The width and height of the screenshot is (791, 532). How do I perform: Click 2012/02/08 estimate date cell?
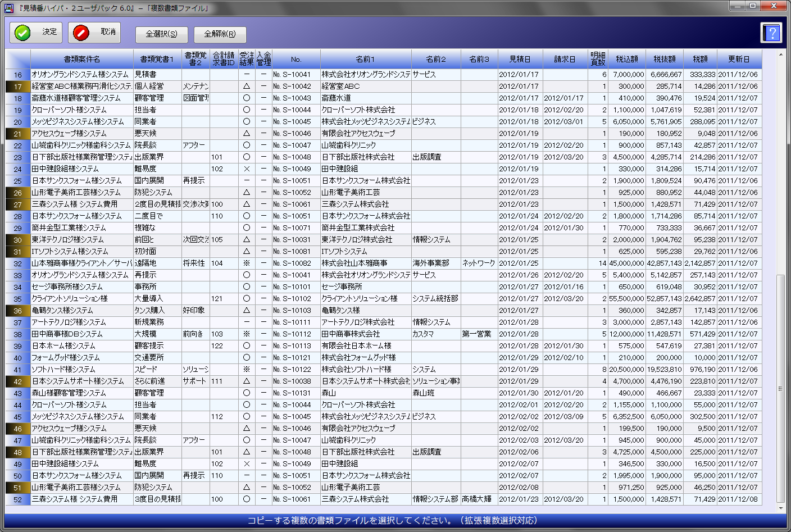tap(520, 488)
